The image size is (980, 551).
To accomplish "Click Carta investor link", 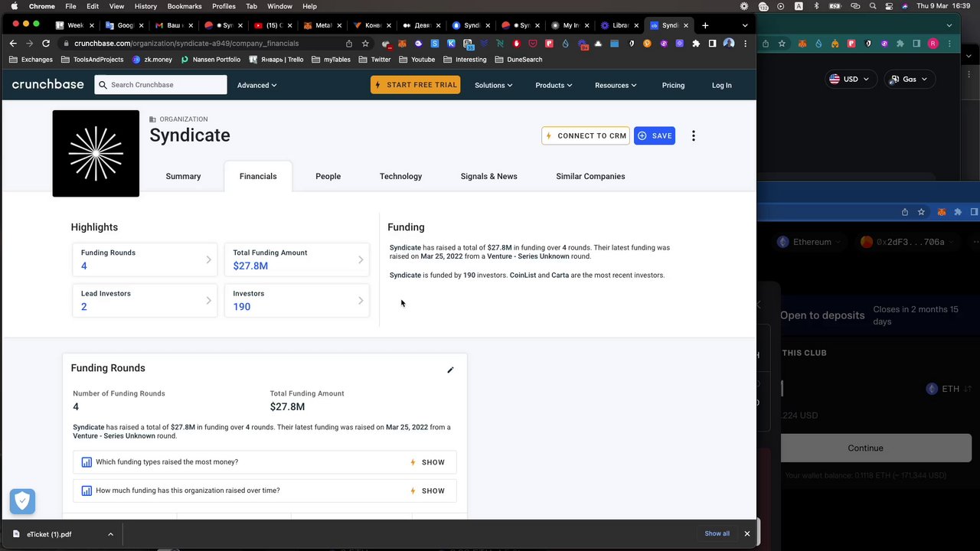I will 560,275.
